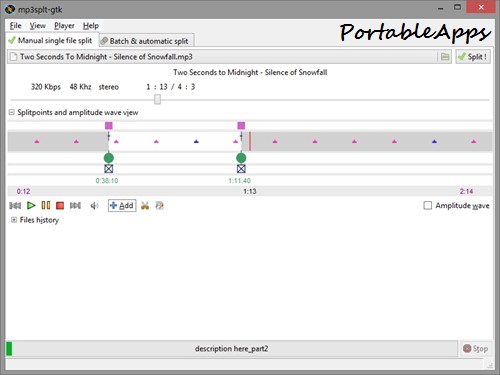Open the Player menu
The image size is (500, 375).
click(x=64, y=26)
